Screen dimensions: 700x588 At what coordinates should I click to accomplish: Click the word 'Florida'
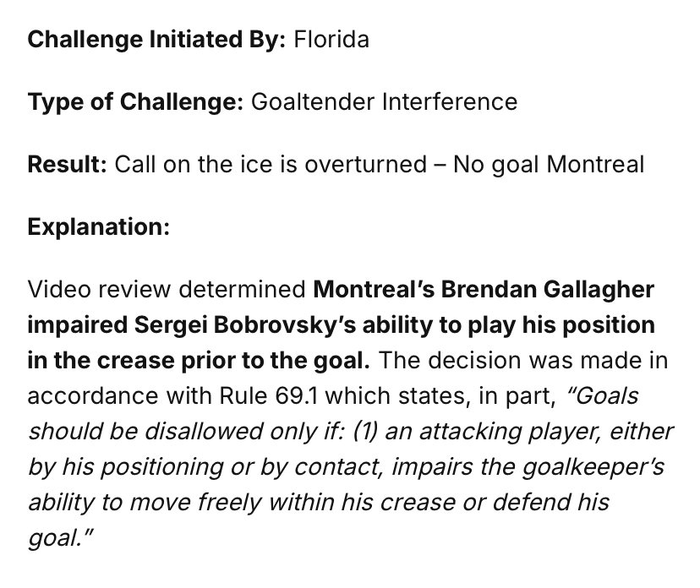tap(331, 39)
